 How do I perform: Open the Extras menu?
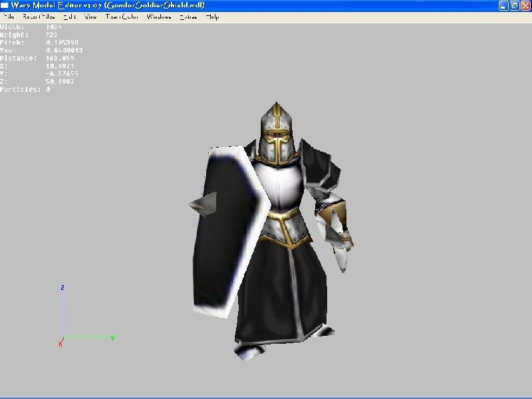(x=188, y=17)
